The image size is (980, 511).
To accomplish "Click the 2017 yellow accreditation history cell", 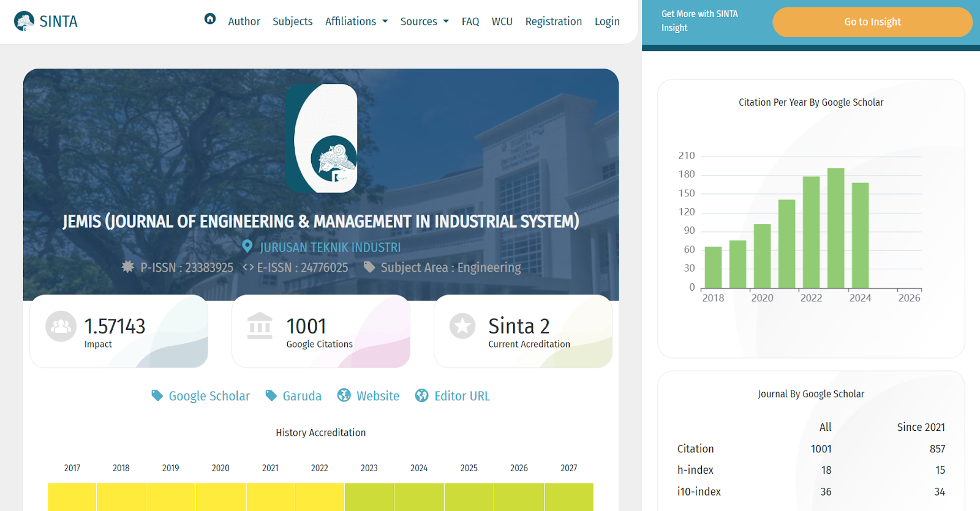I will [72, 497].
